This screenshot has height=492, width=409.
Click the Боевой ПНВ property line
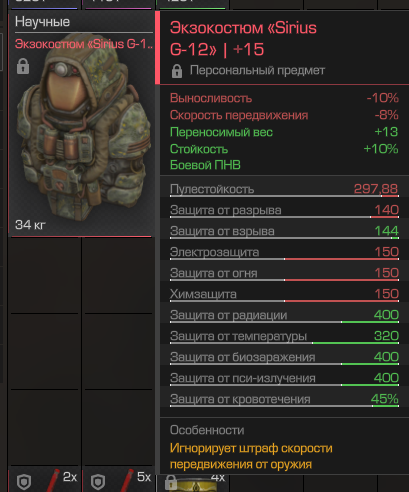[205, 165]
